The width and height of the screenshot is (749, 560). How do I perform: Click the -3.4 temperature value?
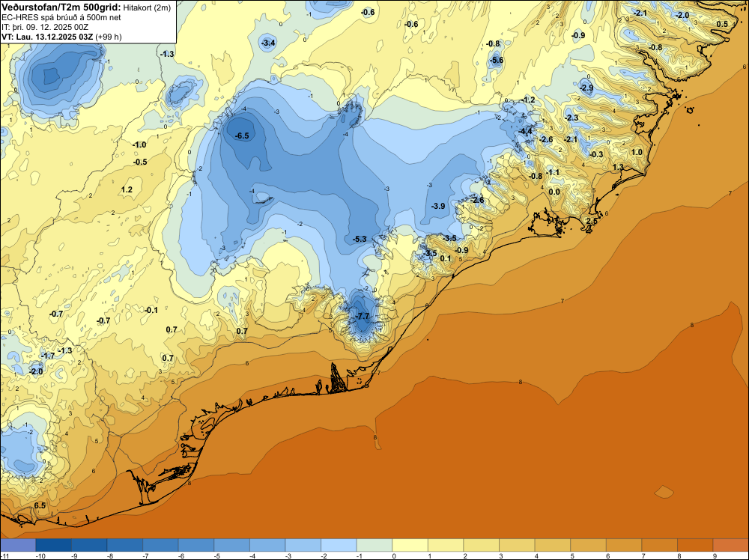point(268,43)
